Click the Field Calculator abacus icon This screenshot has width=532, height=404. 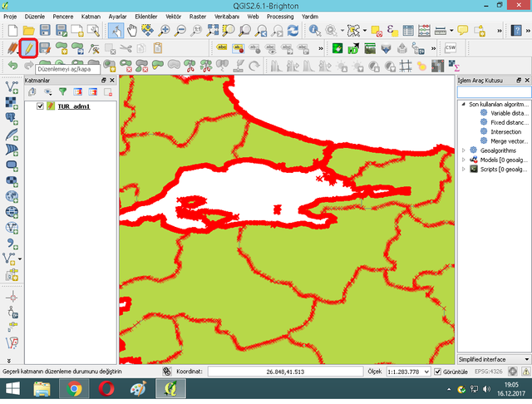(424, 31)
